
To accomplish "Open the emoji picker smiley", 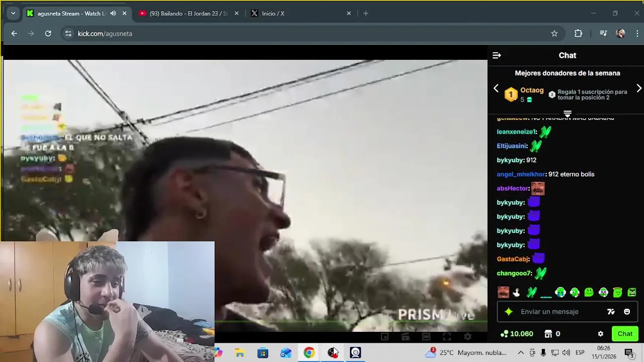I will (627, 312).
